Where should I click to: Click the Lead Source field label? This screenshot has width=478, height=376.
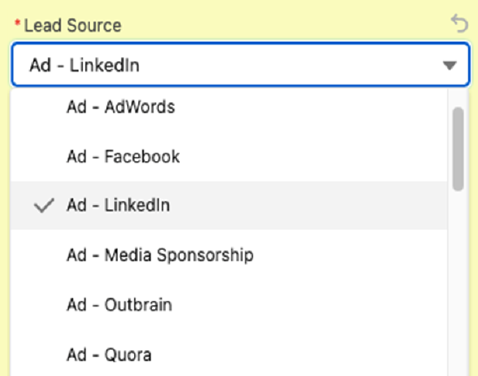(73, 25)
